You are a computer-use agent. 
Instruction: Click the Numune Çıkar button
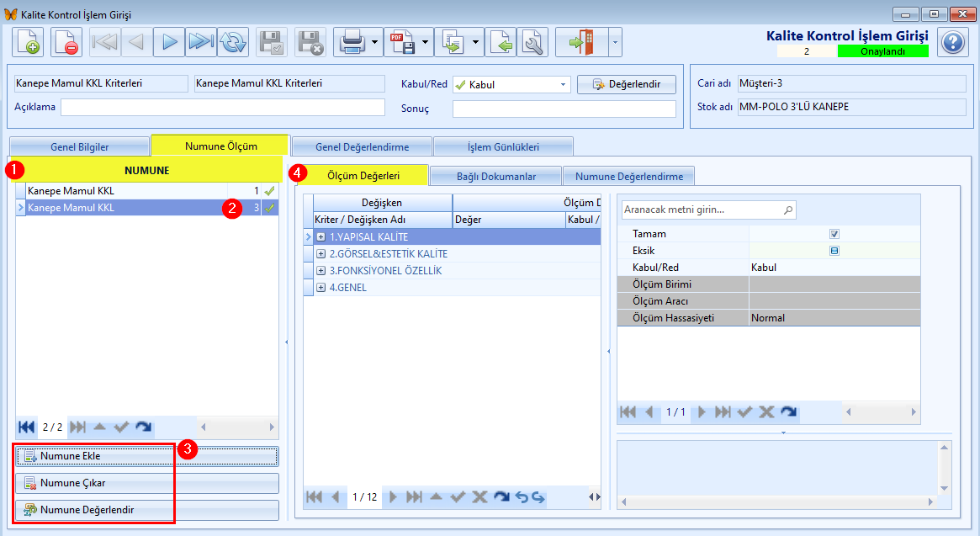147,483
